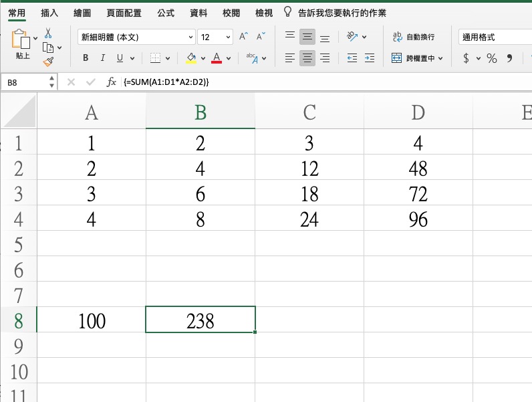Viewport: 532px width, 402px height.
Task: Toggle Underline formatting
Action: (x=120, y=58)
